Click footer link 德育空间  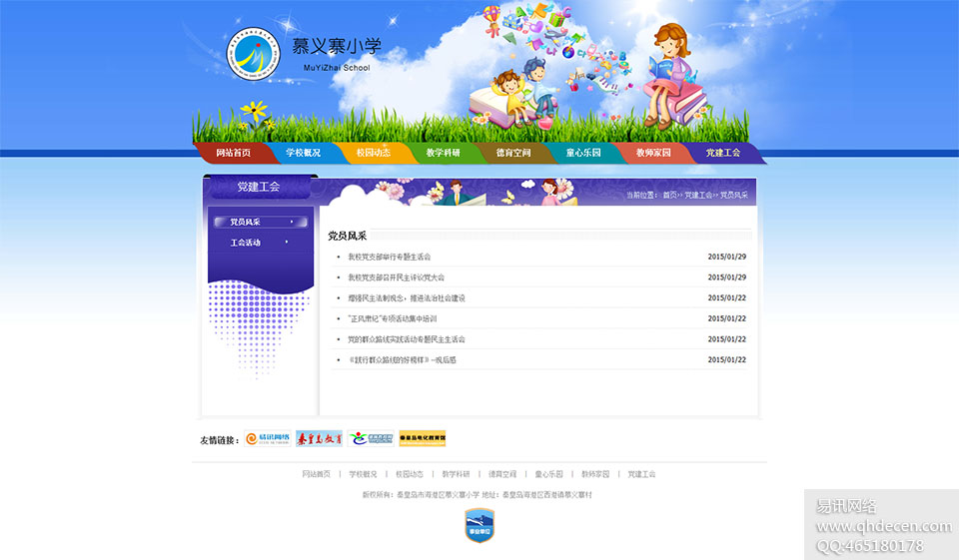502,474
